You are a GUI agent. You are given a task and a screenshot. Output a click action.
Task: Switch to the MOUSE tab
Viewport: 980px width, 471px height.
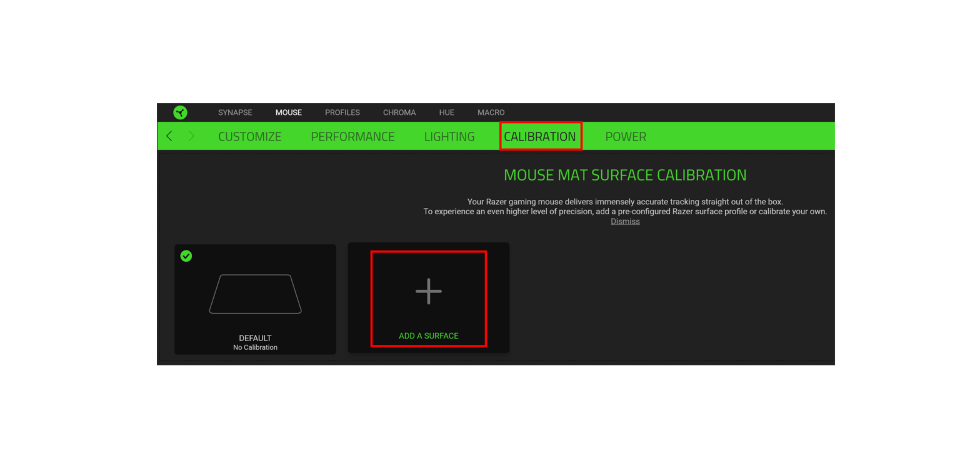point(289,112)
